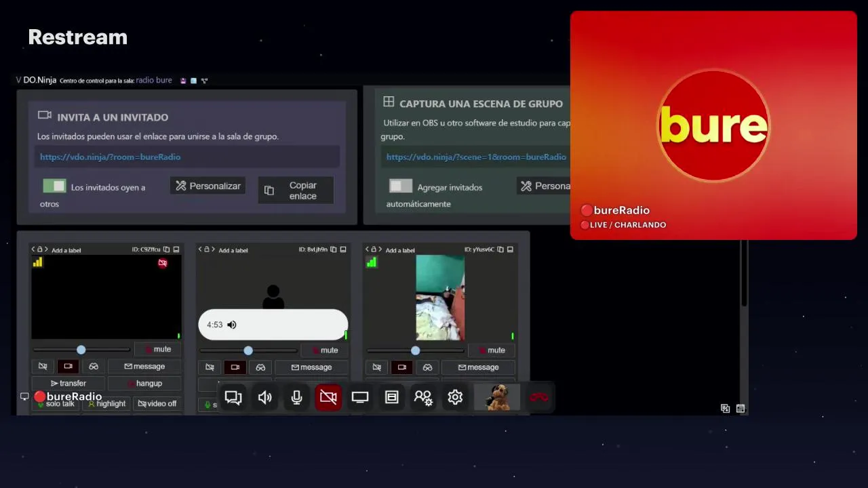Viewport: 868px width, 488px height.
Task: Click yellow signal bars on guest C9Zffcu
Action: (37, 262)
